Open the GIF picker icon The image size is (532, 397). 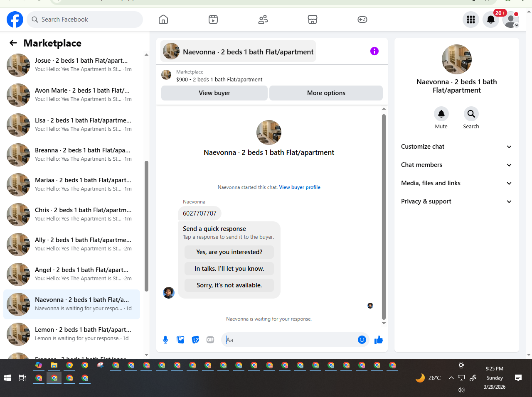[210, 340]
